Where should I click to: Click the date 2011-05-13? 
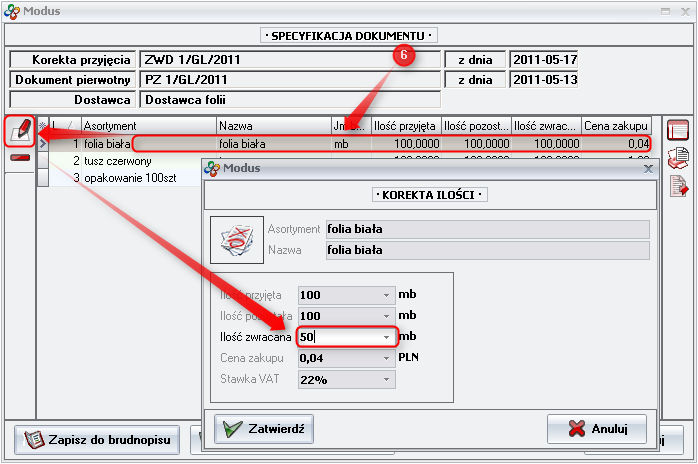[x=544, y=80]
